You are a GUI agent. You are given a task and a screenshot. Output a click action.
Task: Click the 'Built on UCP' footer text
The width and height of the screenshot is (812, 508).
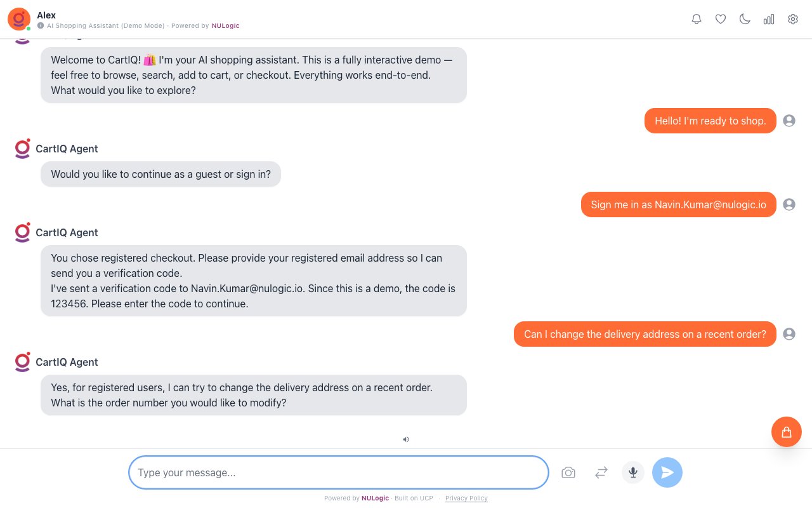414,498
